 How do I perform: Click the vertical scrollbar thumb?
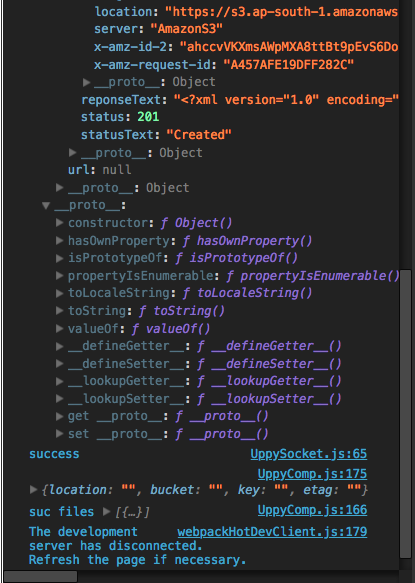click(x=405, y=413)
